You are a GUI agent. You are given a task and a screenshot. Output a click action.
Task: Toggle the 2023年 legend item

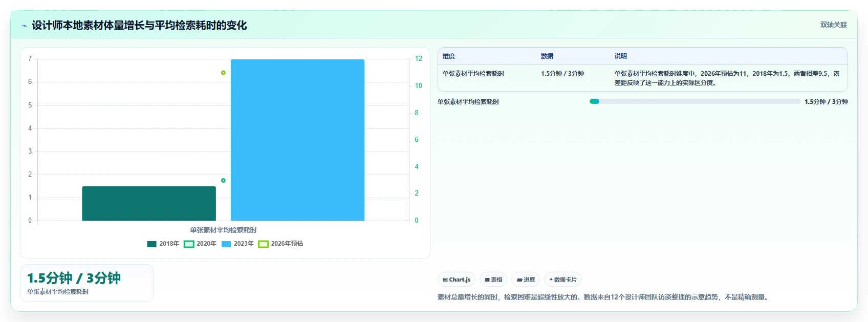click(237, 244)
